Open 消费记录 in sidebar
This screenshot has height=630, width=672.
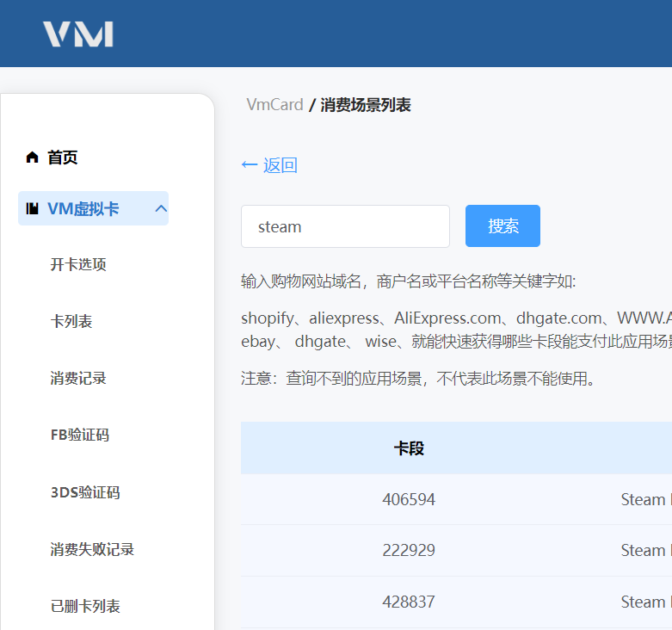pyautogui.click(x=78, y=378)
